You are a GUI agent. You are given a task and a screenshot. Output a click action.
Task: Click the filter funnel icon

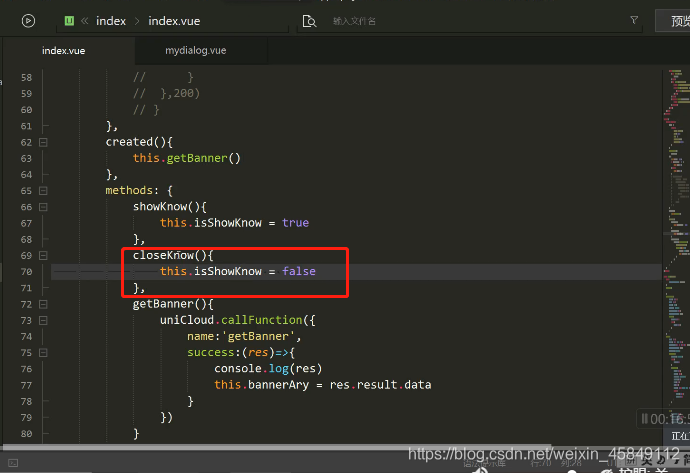634,20
